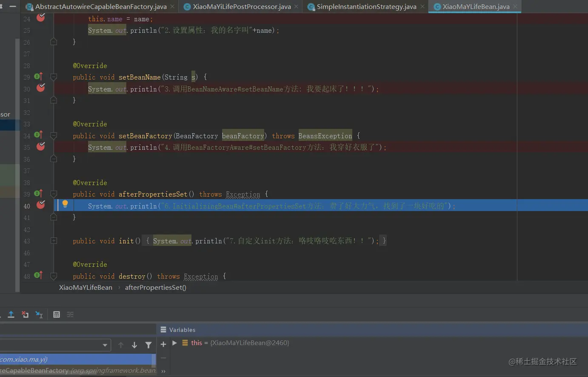
Task: Click implements-method gutter icon on line 48
Action: 38,275
